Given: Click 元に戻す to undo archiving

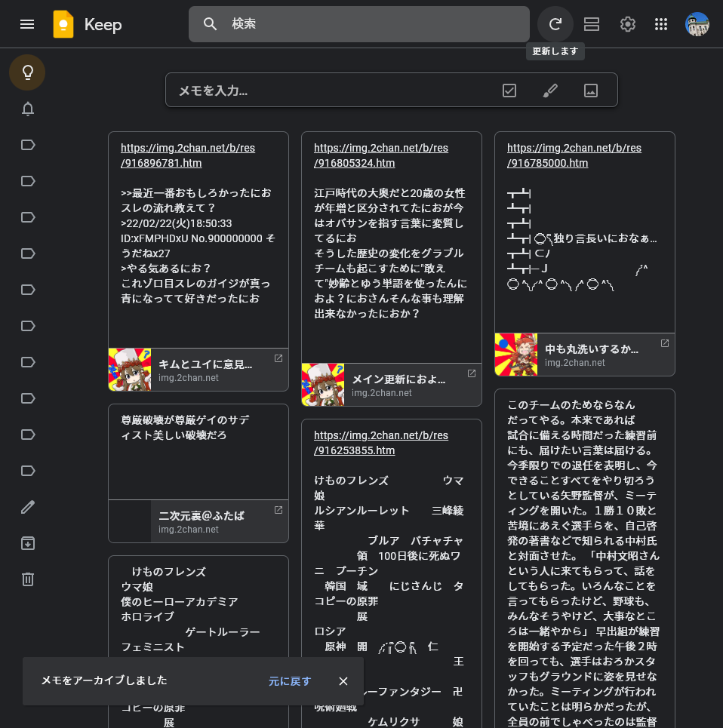Looking at the screenshot, I should point(290,681).
